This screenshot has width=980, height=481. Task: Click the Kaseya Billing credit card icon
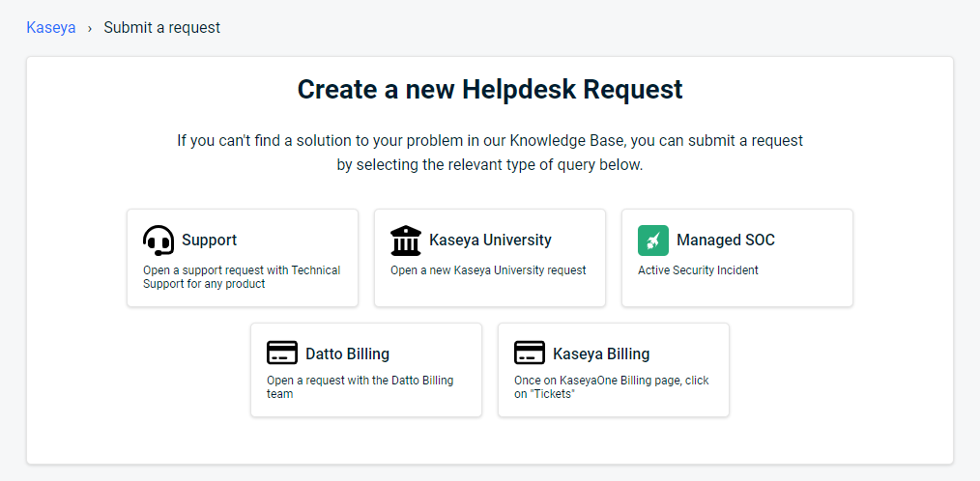click(x=530, y=353)
